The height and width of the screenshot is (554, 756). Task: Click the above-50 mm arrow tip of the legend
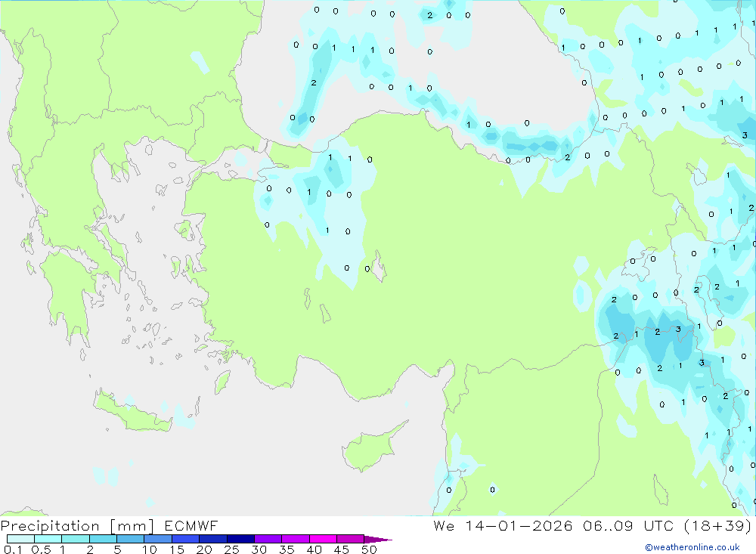click(378, 539)
